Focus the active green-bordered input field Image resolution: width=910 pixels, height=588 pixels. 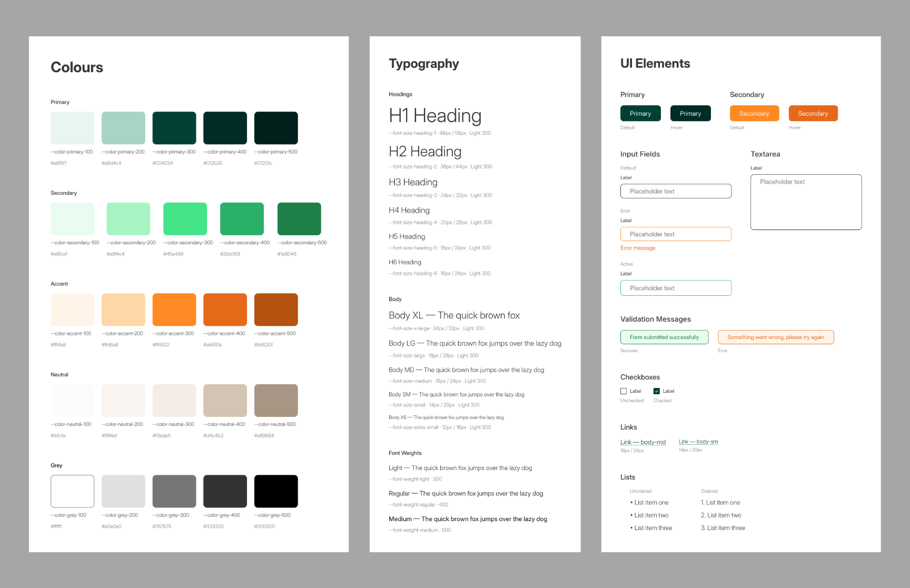[x=676, y=288]
